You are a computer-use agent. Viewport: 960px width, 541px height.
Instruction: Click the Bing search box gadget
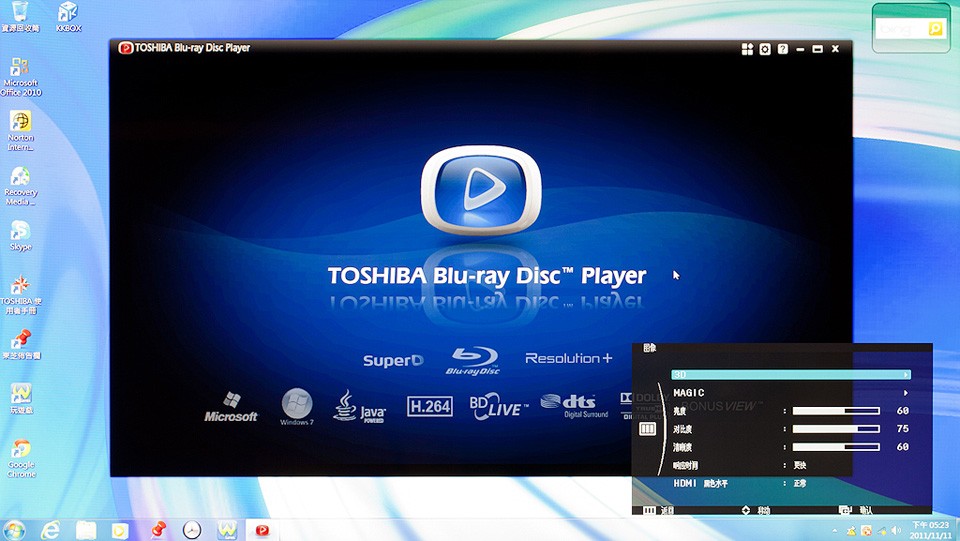902,30
